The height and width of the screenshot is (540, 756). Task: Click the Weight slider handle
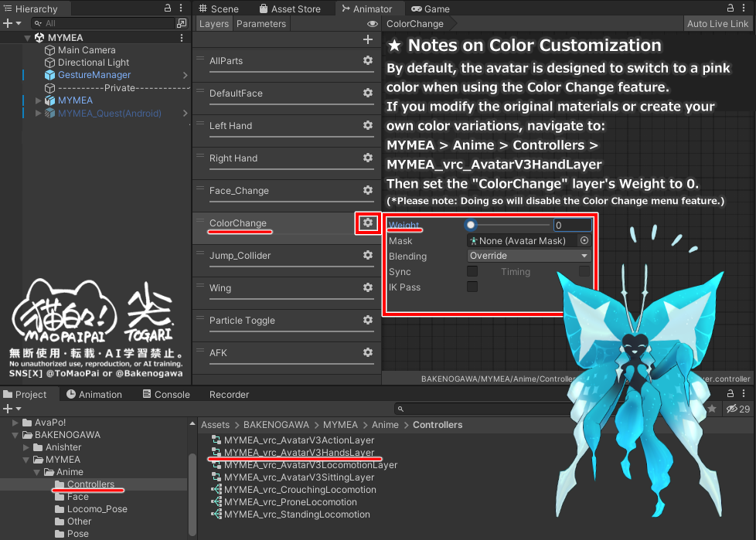click(471, 225)
